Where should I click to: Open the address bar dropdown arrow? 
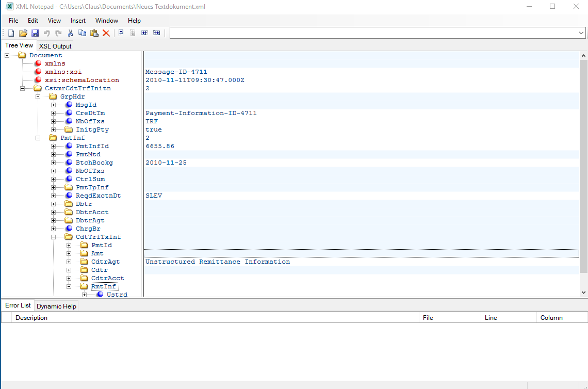tap(581, 33)
